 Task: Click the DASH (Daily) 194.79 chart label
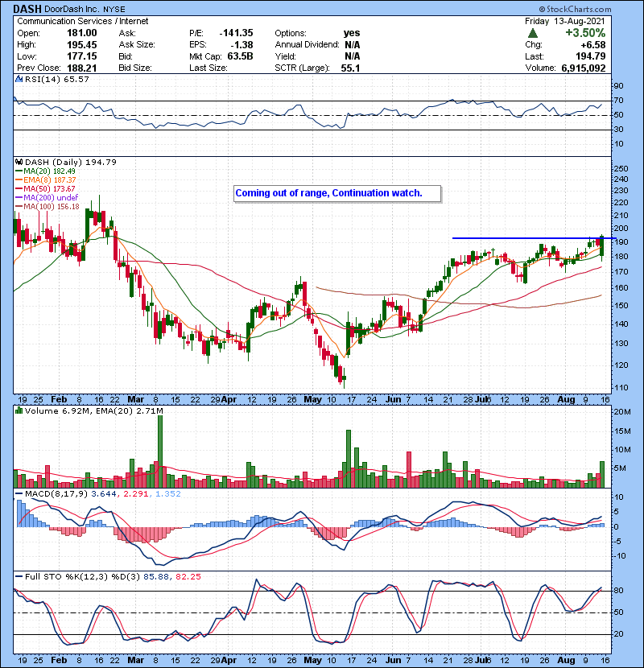pyautogui.click(x=71, y=163)
